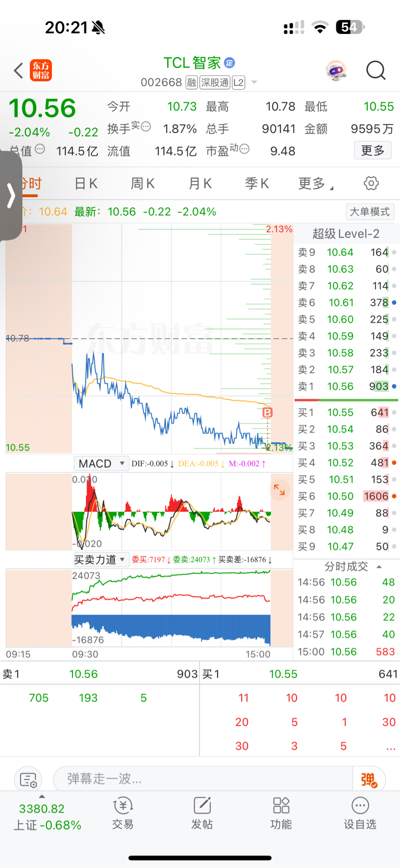Open the 功能 features icon
400x868 pixels.
click(281, 813)
